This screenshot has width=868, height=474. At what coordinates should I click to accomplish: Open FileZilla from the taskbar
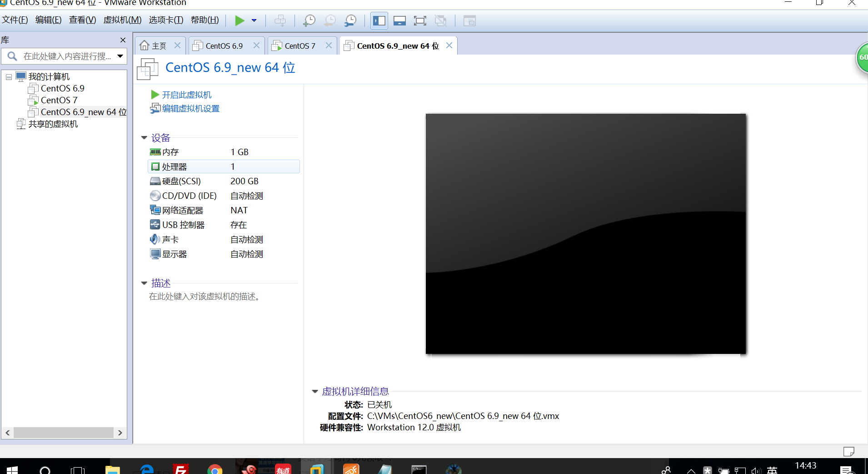[x=181, y=470]
